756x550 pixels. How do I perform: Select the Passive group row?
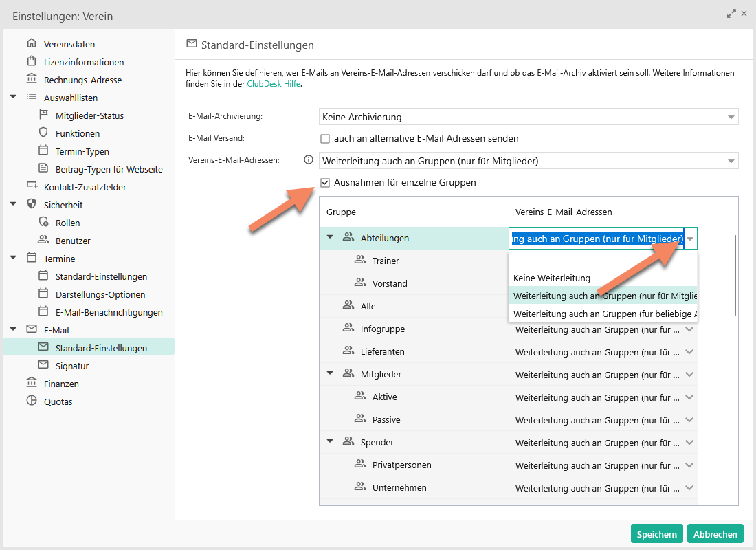(x=508, y=419)
